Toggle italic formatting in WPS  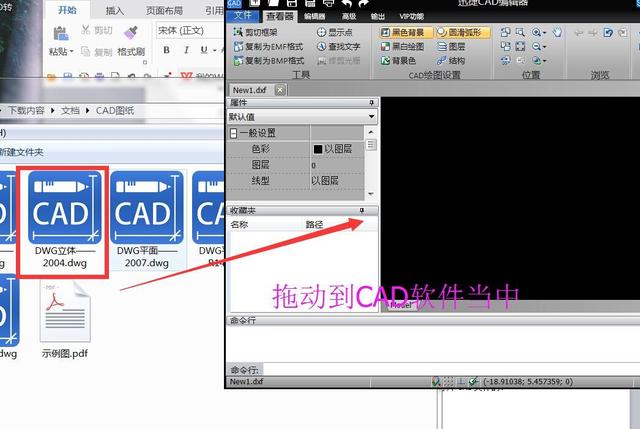186,50
